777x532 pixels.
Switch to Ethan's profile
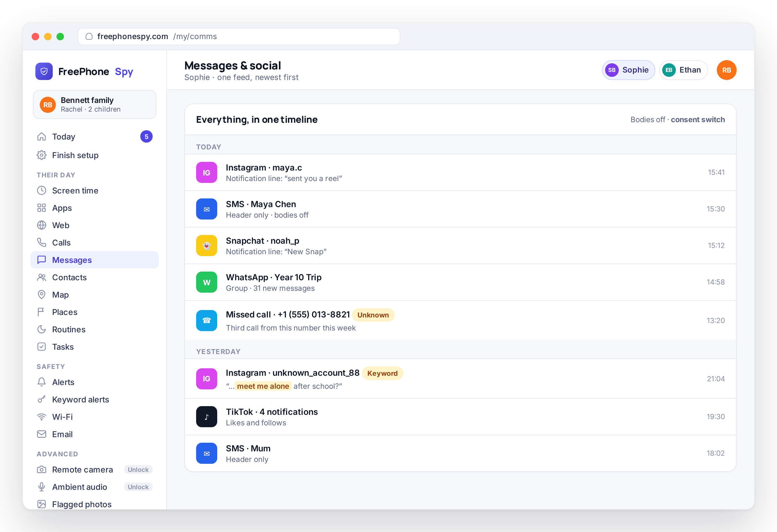click(683, 70)
